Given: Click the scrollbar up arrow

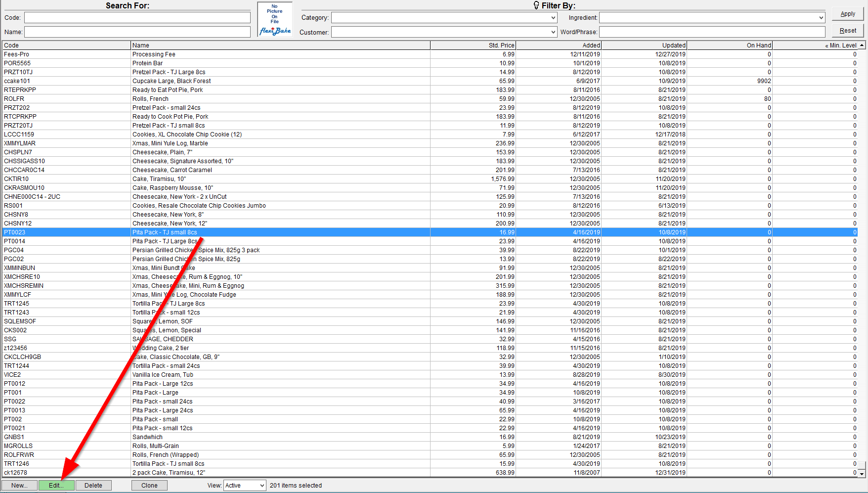Looking at the screenshot, I should [x=862, y=45].
